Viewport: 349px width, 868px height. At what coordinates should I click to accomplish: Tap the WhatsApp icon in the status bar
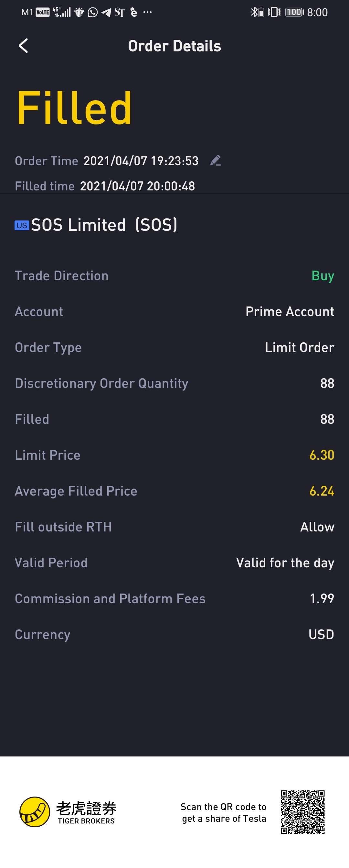[93, 13]
